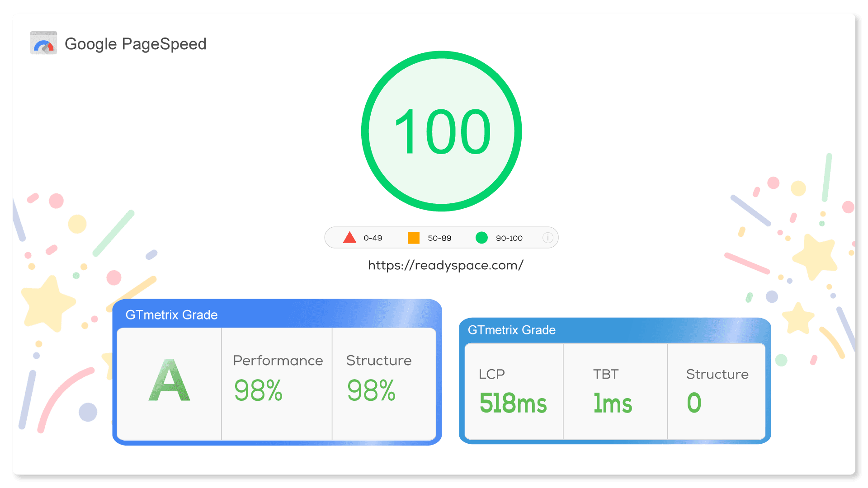Click the Google PageSpeed title text

point(135,44)
